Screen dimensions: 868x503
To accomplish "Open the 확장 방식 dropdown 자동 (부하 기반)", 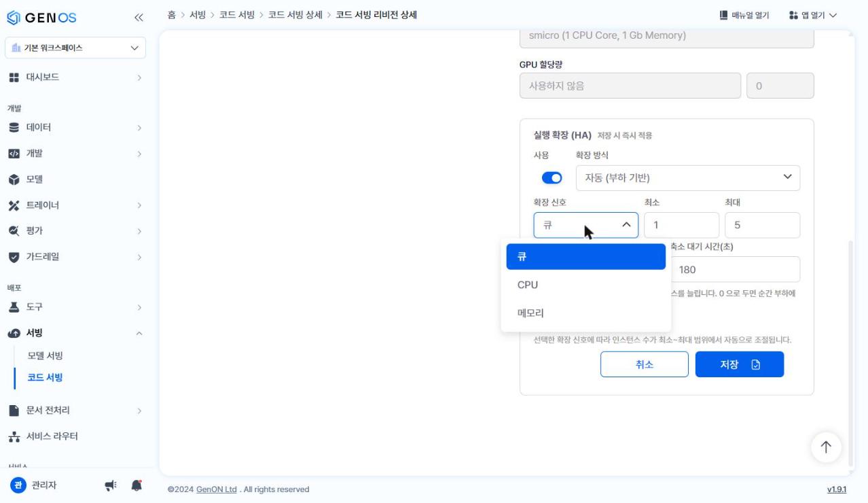I will coord(687,178).
